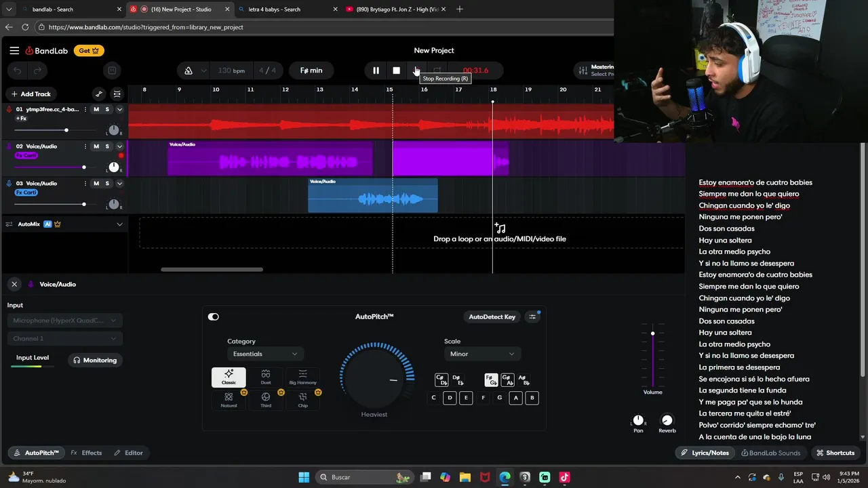Select track 03 microphone icon

[9, 183]
